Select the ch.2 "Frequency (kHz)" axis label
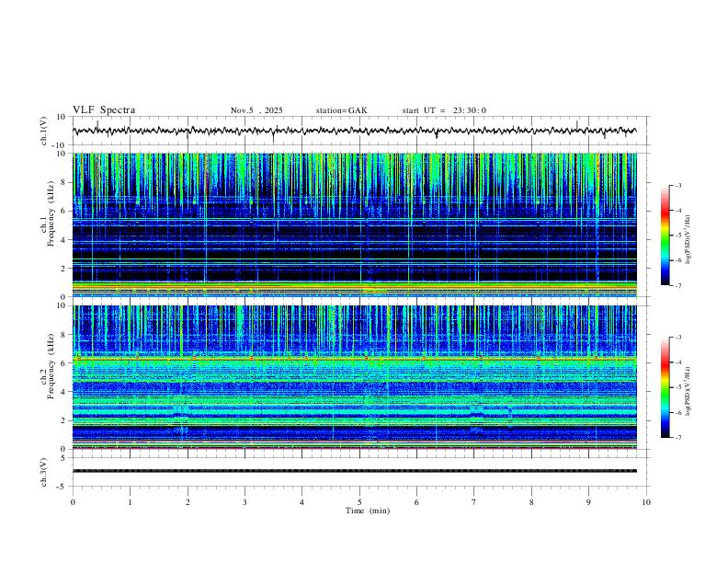The width and height of the screenshot is (728, 563). pos(51,366)
